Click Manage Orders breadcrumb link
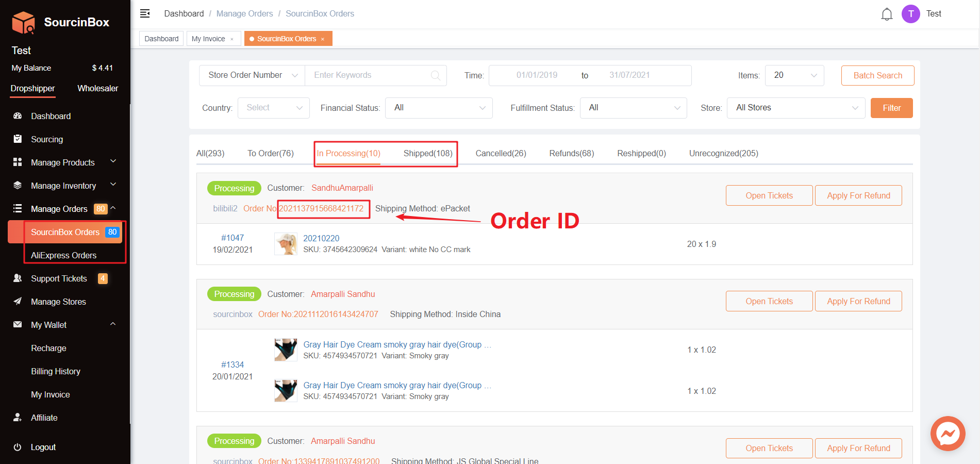980x464 pixels. point(244,13)
